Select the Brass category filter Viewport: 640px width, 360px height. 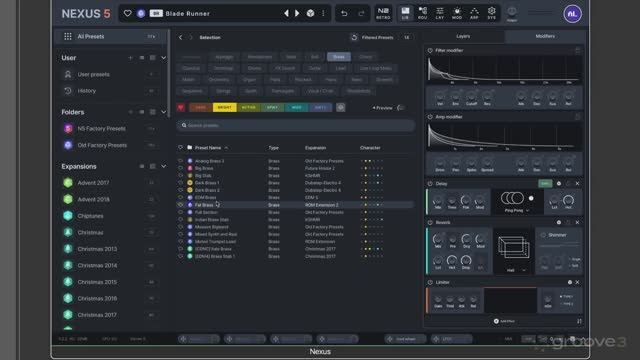pos(339,57)
